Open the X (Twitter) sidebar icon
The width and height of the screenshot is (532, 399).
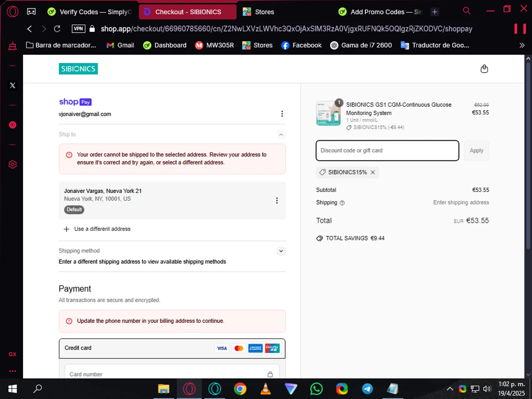tap(12, 85)
